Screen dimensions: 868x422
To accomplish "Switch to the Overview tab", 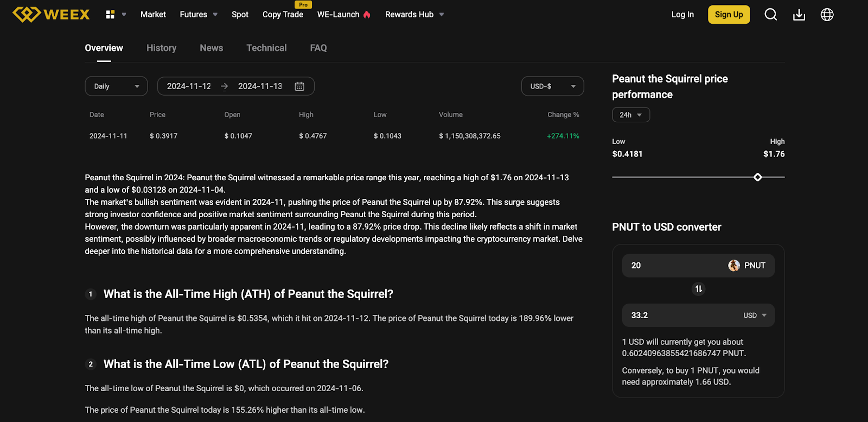I will coord(104,48).
